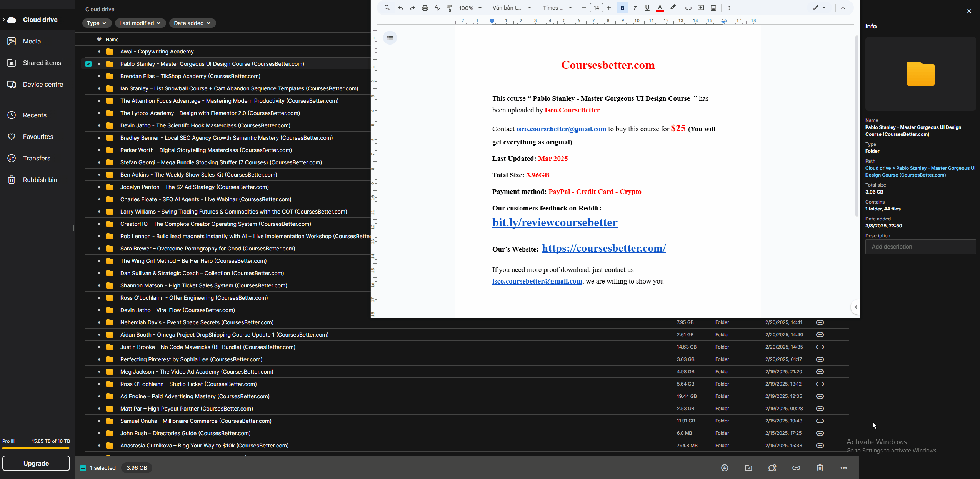
Task: Click the undo arrow in toolbar
Action: pos(400,8)
